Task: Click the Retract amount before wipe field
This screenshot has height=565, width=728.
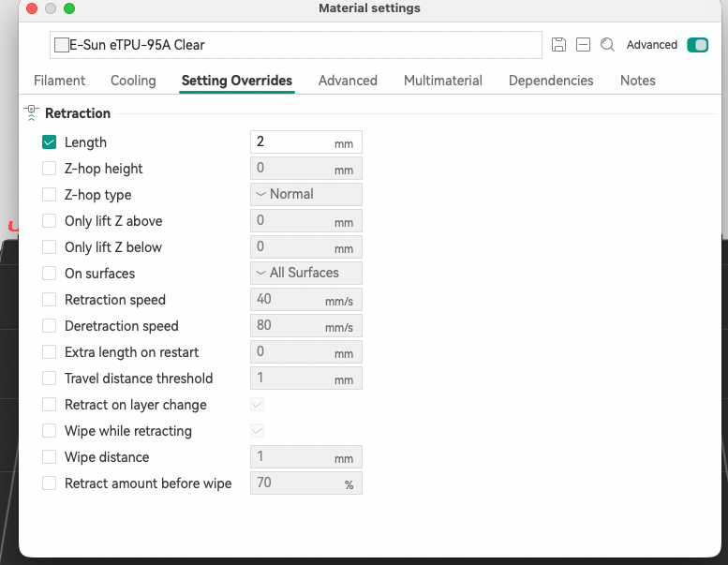Action: pos(306,483)
